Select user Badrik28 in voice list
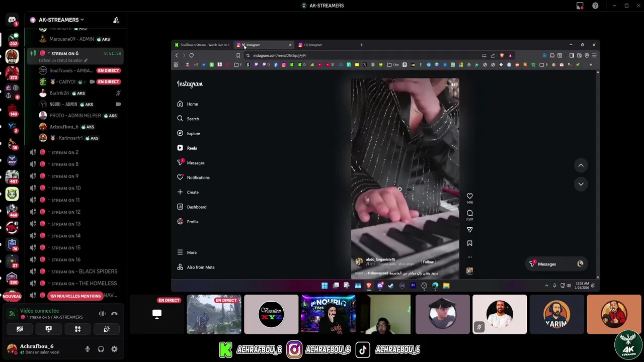The height and width of the screenshot is (362, 644). (x=79, y=93)
